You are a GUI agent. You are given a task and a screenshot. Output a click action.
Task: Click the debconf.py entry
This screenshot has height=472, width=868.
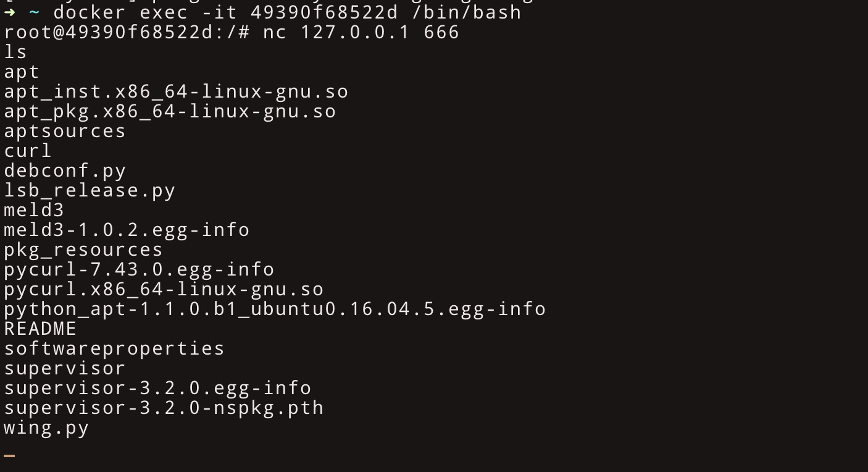coord(65,171)
